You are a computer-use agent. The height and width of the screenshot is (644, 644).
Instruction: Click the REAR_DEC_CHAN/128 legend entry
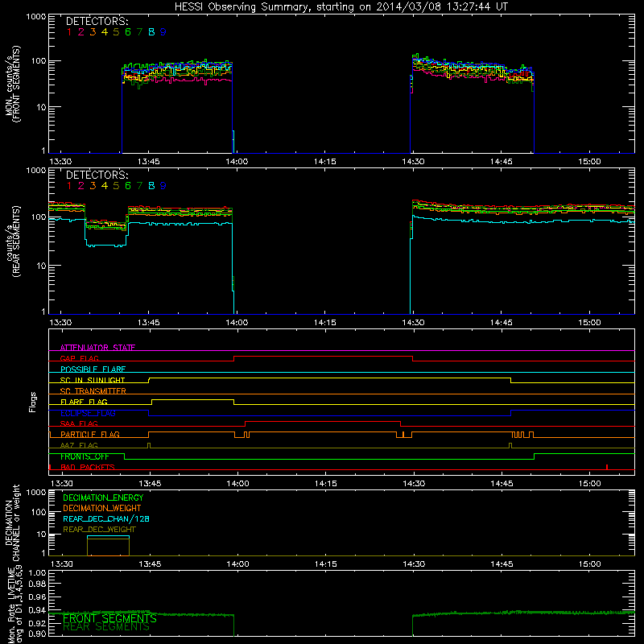tap(106, 518)
